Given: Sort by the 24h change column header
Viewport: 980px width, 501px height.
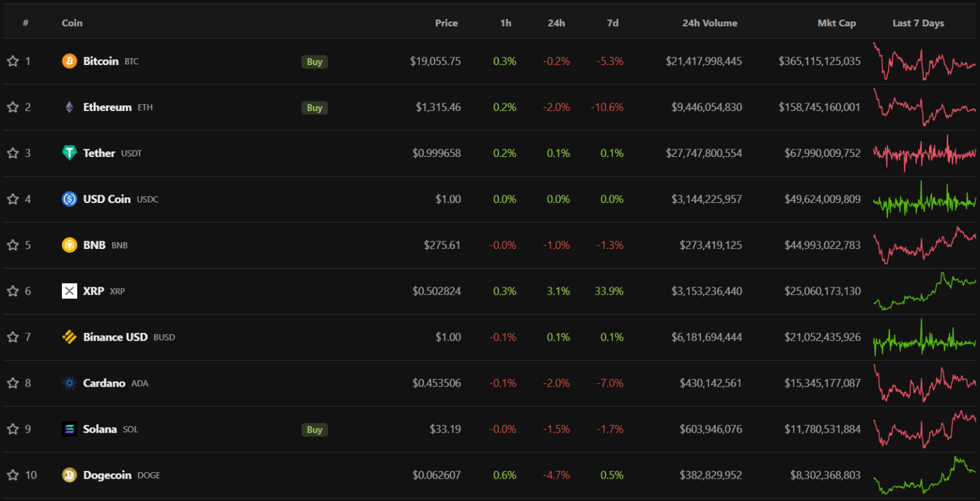Looking at the screenshot, I should pos(556,23).
